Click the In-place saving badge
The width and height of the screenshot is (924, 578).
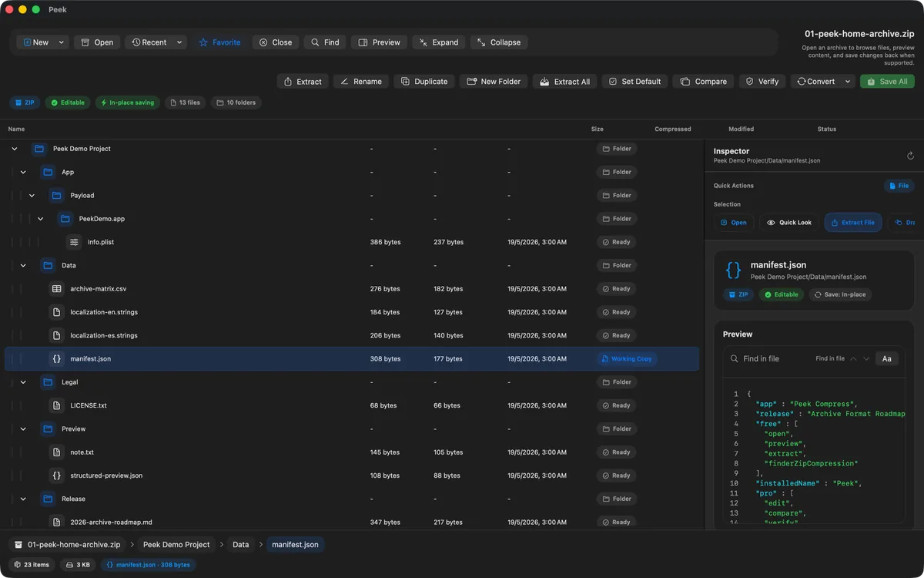[x=128, y=102]
